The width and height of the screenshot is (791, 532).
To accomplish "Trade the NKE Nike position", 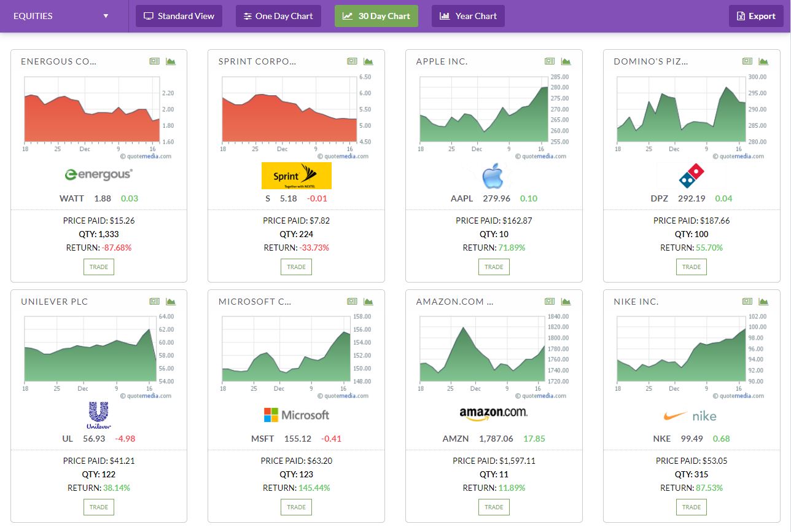I will (x=692, y=507).
